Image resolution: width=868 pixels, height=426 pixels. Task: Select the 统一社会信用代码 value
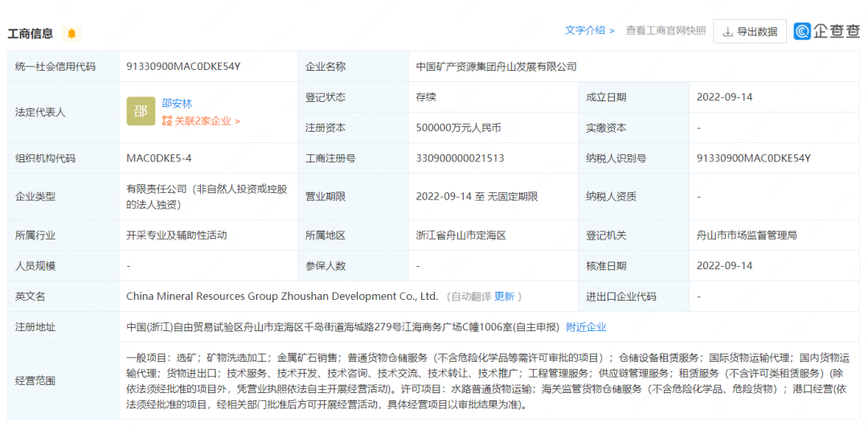[x=183, y=67]
